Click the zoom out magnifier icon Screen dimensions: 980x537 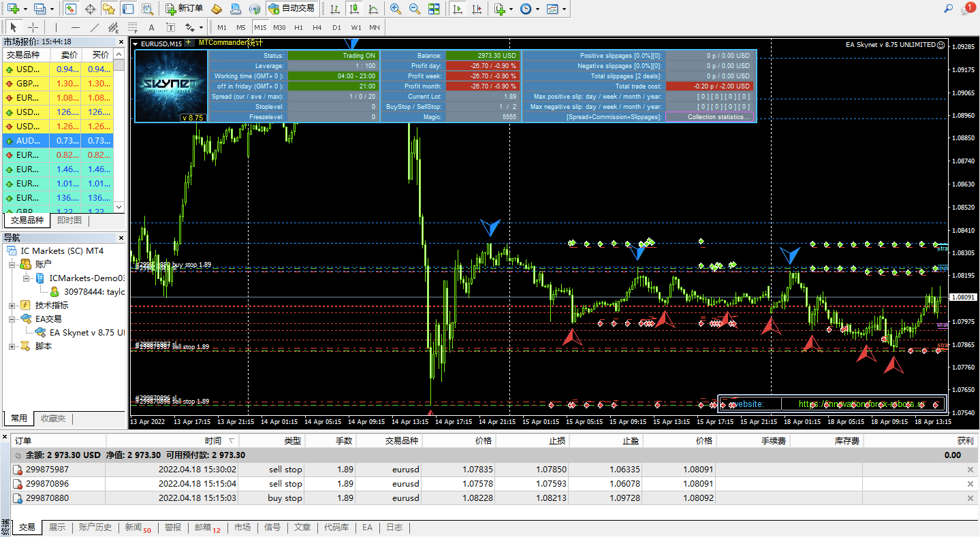(414, 9)
